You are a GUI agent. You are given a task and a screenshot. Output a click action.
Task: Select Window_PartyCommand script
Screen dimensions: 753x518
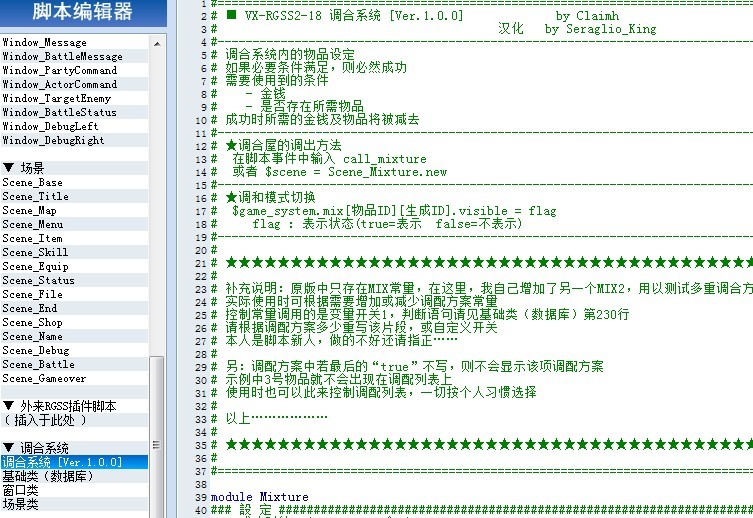pos(74,70)
